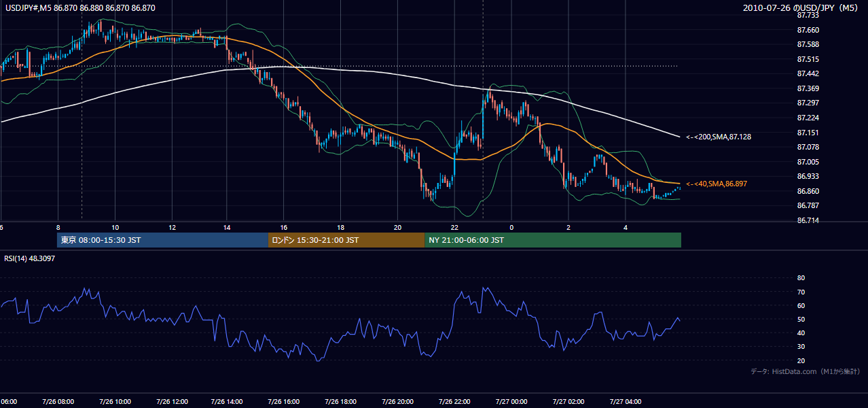The width and height of the screenshot is (868, 408).
Task: Click the 7/27 00:00 time axis label
Action: (x=511, y=401)
